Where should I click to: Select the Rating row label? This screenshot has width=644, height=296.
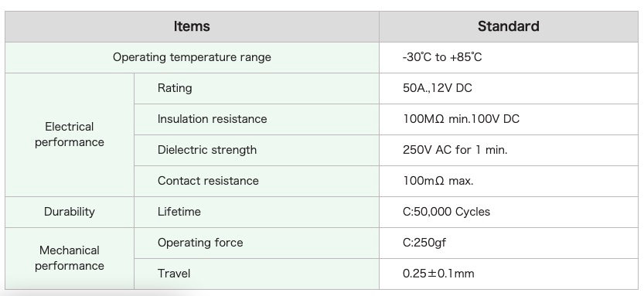pyautogui.click(x=175, y=88)
